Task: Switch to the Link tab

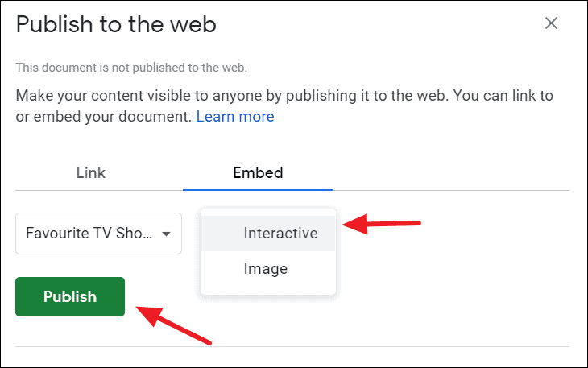Action: 91,173
